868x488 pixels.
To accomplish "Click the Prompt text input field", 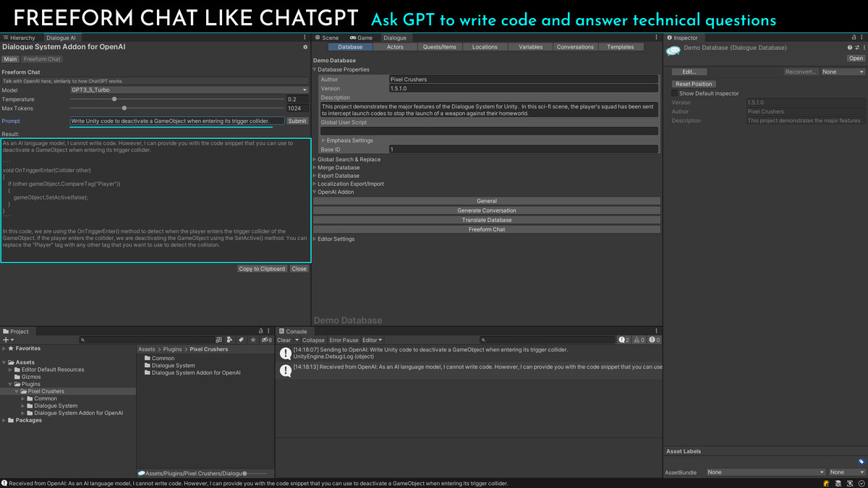I will coord(177,121).
